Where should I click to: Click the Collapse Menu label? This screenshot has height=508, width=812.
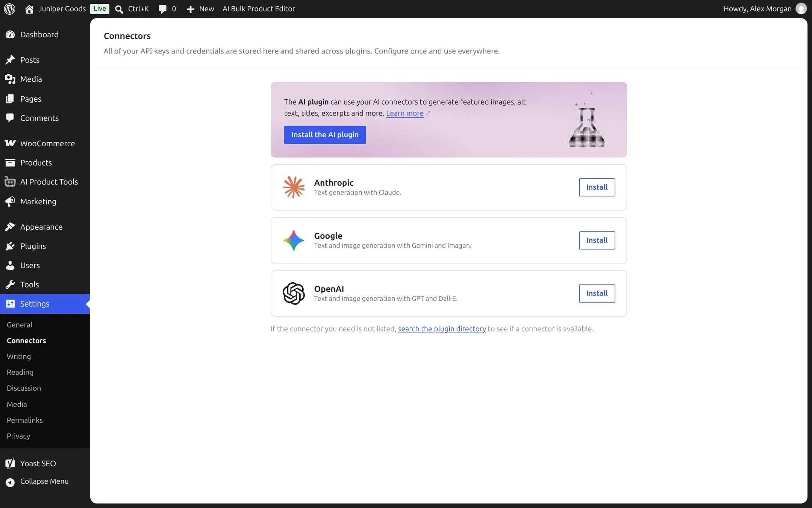(x=44, y=481)
